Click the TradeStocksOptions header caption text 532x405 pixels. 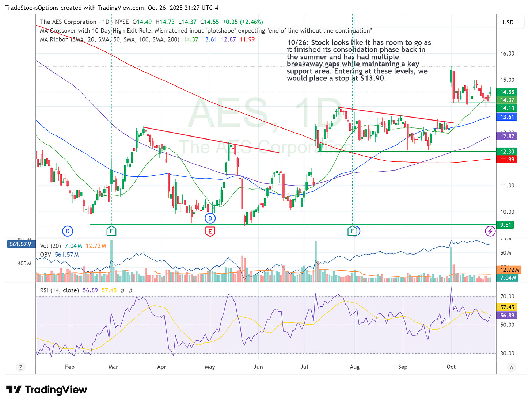point(112,8)
